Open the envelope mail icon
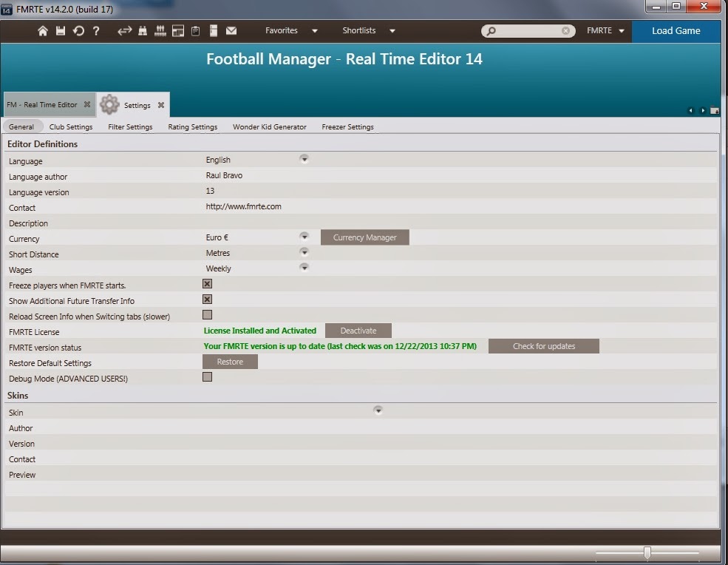Image resolution: width=728 pixels, height=565 pixels. pyautogui.click(x=231, y=30)
